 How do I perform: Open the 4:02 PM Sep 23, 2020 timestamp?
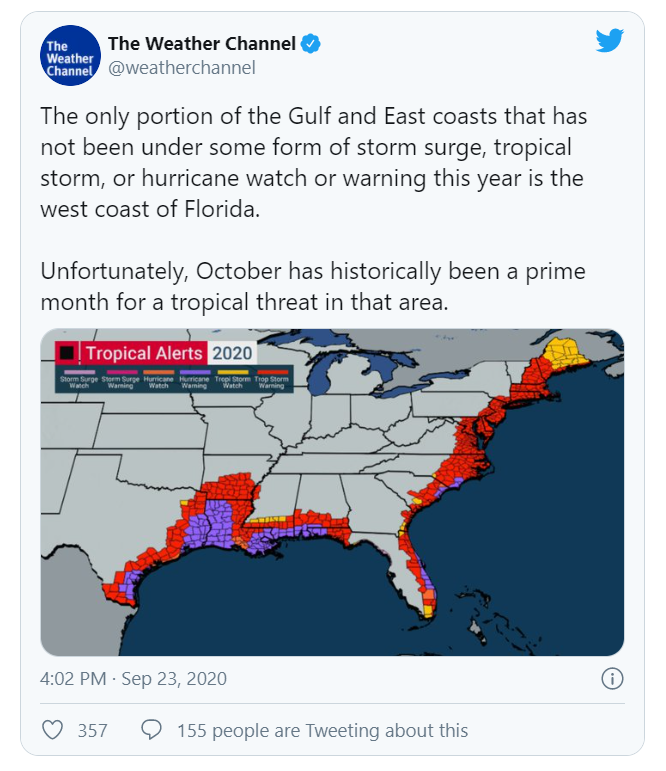pos(133,679)
